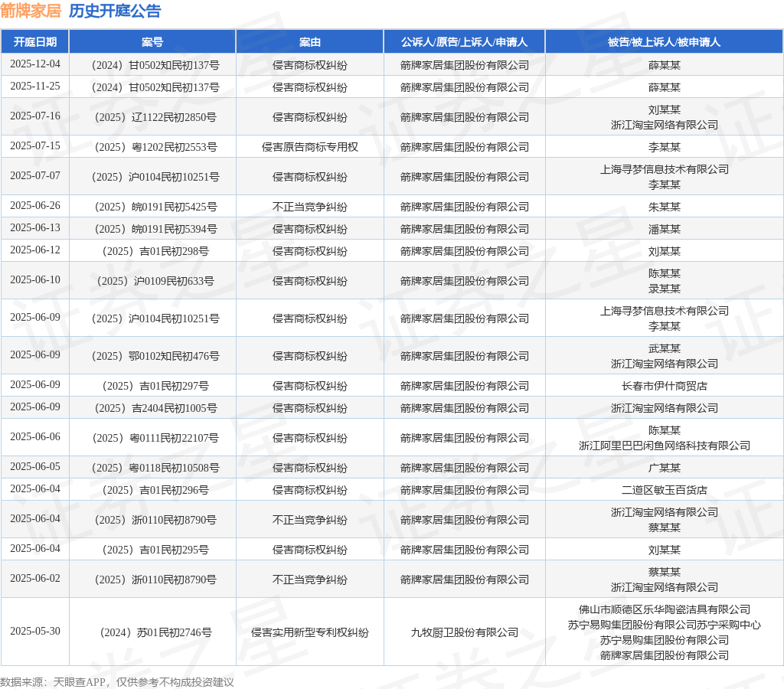Click case number (2025) 吉01民初295号
The width and height of the screenshot is (784, 689).
155,550
